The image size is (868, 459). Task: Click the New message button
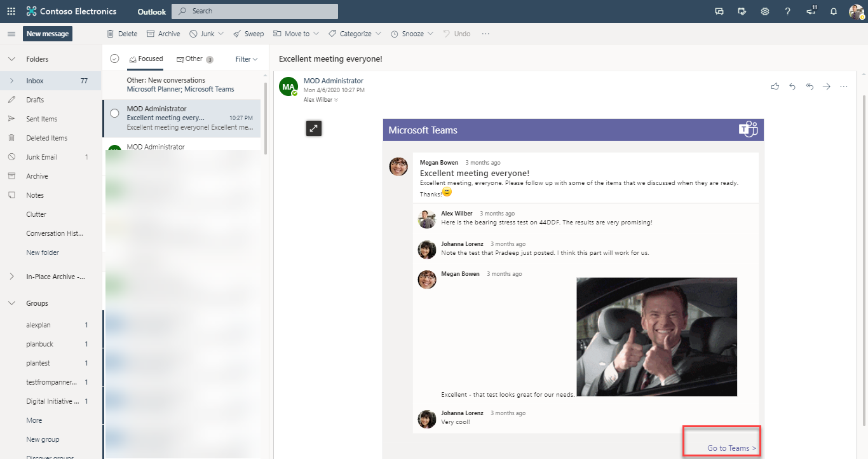pos(48,34)
